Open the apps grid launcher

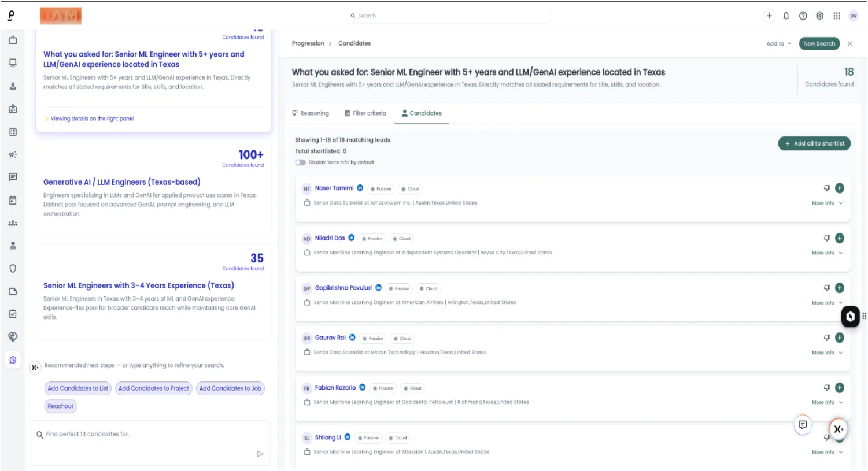coord(836,16)
